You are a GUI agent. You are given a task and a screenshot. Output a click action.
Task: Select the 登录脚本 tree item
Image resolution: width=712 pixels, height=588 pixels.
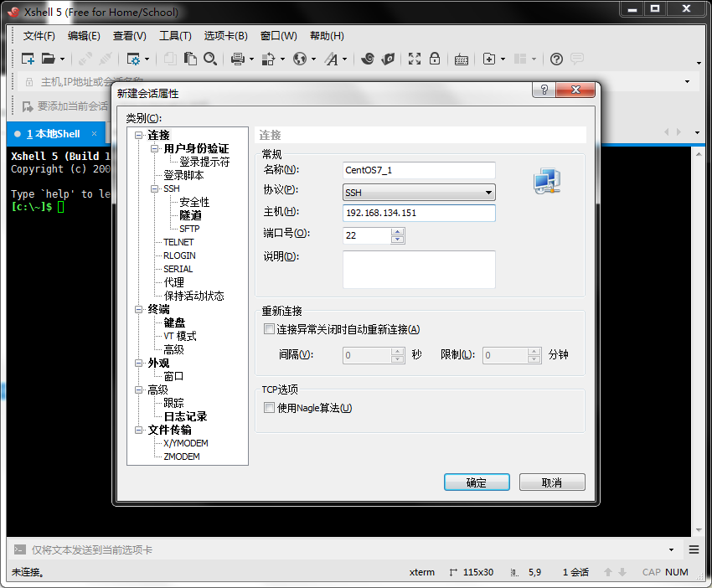183,175
